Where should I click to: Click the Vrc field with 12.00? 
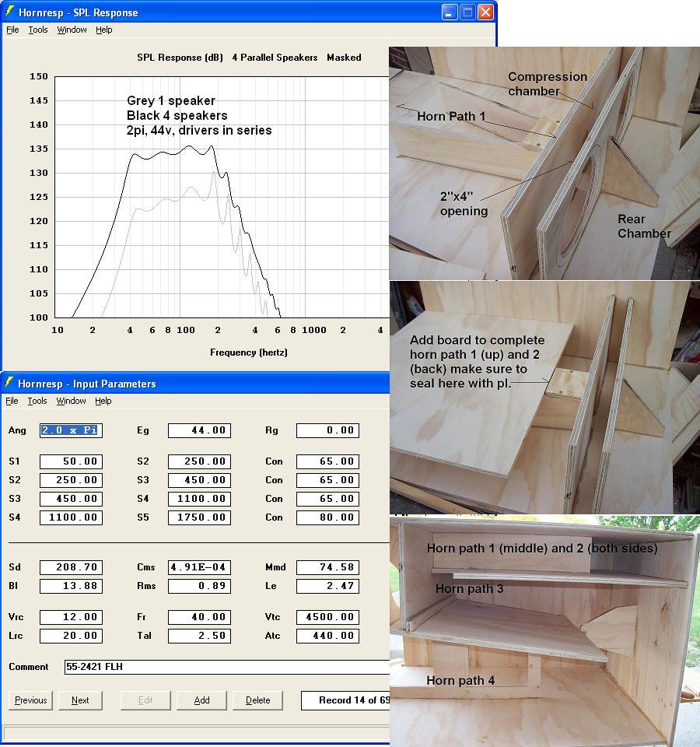pyautogui.click(x=71, y=617)
